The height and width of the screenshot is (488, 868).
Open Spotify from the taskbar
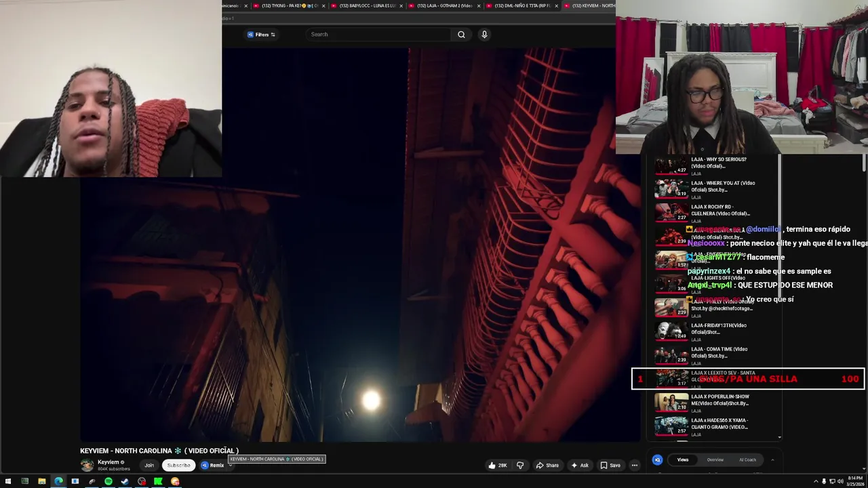(x=108, y=481)
